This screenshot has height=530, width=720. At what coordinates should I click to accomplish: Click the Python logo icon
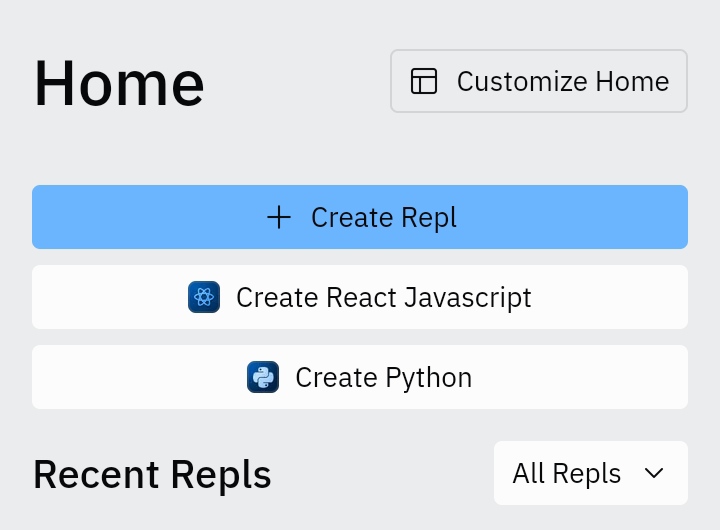coord(263,377)
